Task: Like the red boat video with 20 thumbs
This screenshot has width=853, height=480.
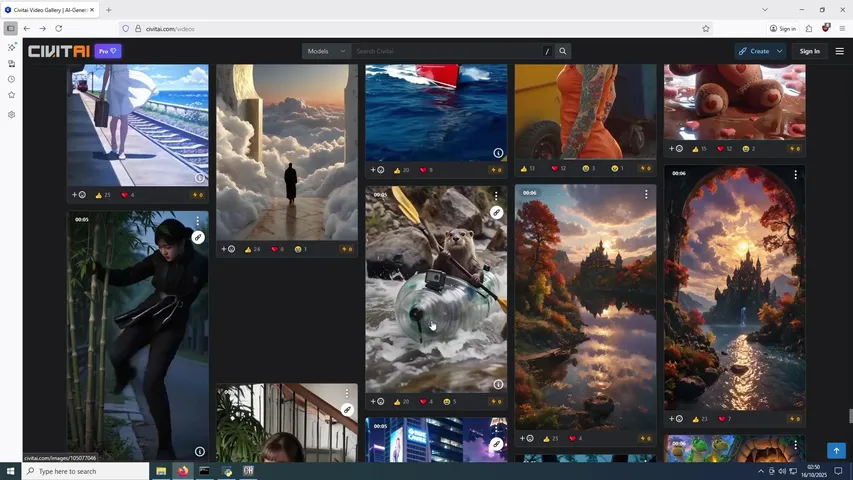Action: (402, 170)
